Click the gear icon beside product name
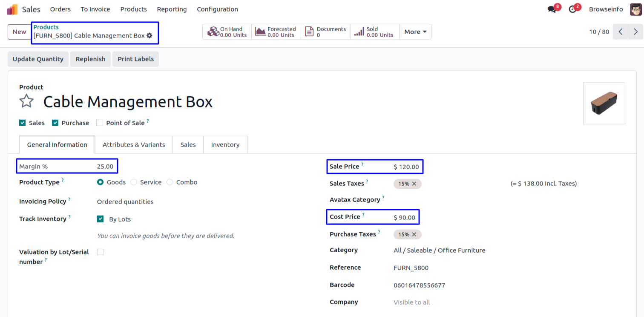The width and height of the screenshot is (644, 317). [149, 36]
